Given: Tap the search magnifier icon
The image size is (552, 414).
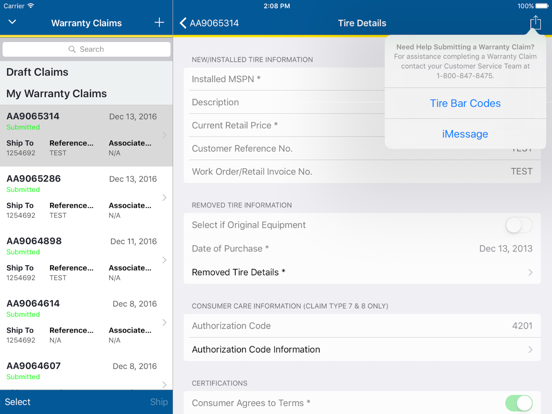Looking at the screenshot, I should pyautogui.click(x=72, y=49).
